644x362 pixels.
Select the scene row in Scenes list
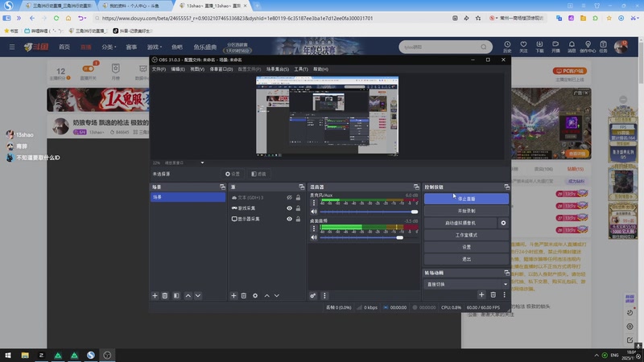tap(188, 197)
